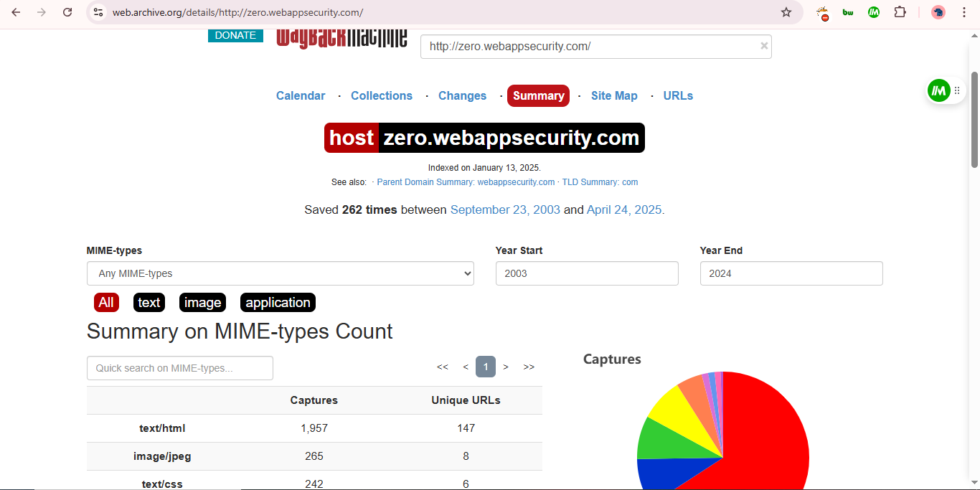The image size is (980, 490).
Task: Click the bw extension icon
Action: pos(848,12)
